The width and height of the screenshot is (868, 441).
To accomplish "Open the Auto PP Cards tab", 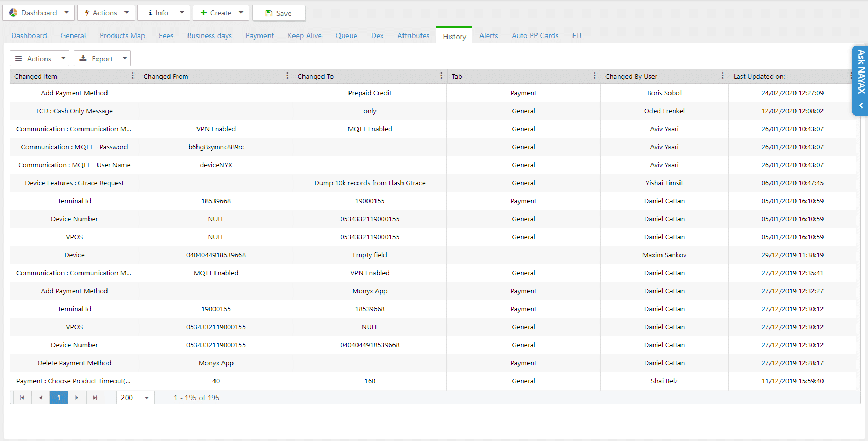I will coord(535,35).
